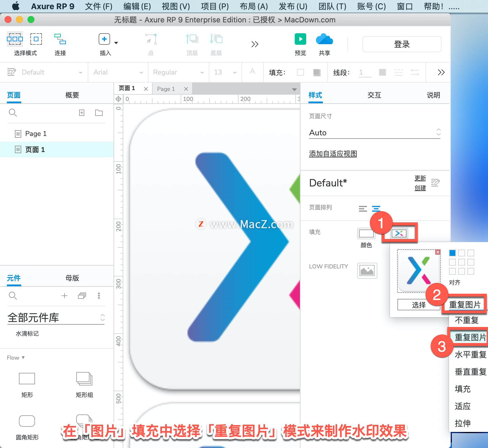Click the 更新 update style link
The height and width of the screenshot is (448, 488).
point(420,178)
